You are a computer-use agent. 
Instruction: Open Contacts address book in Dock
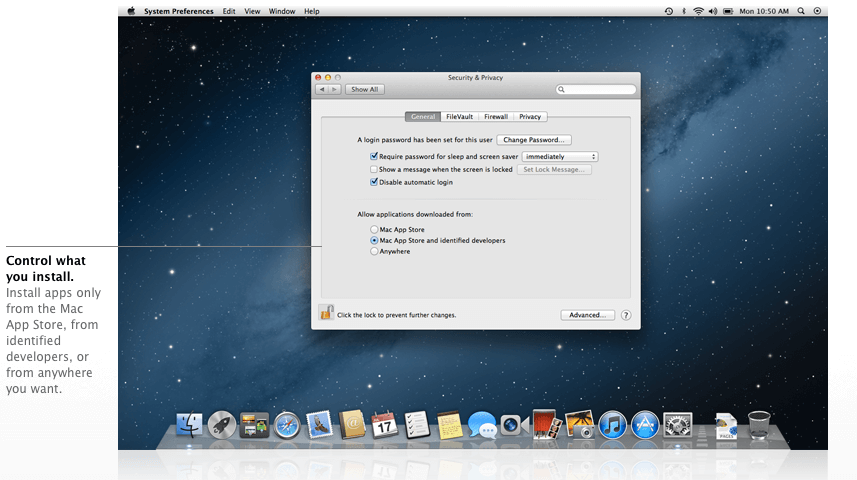click(x=352, y=425)
